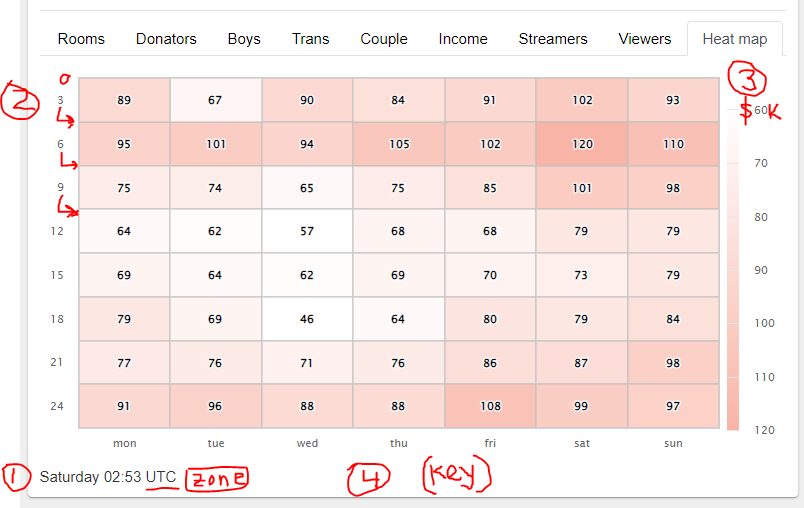Open the Income tab
The width and height of the screenshot is (804, 508).
pos(463,39)
